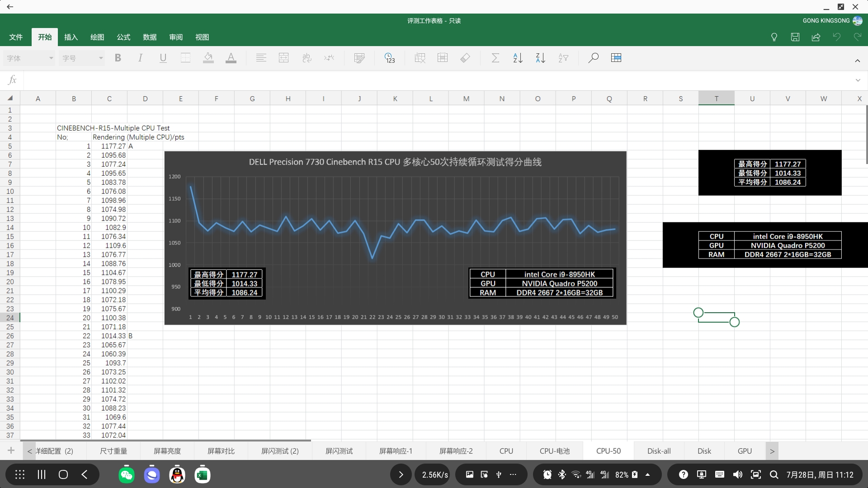Toggle italic formatting

140,58
